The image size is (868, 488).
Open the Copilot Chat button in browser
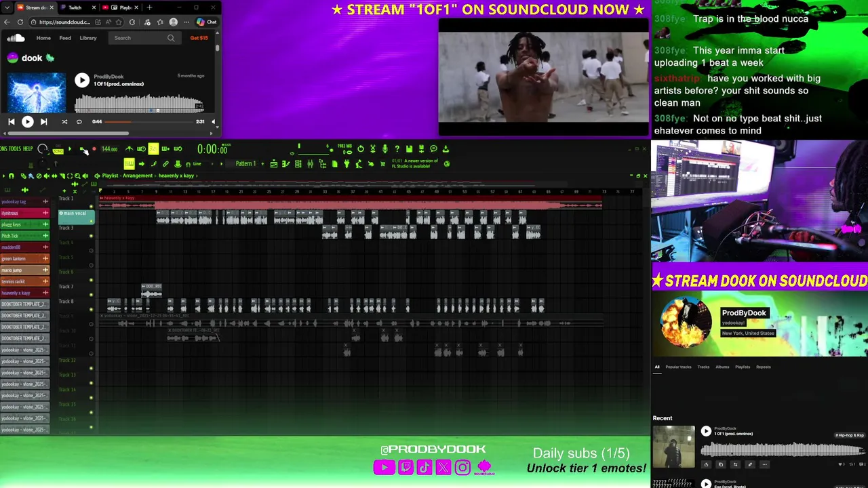(x=206, y=22)
